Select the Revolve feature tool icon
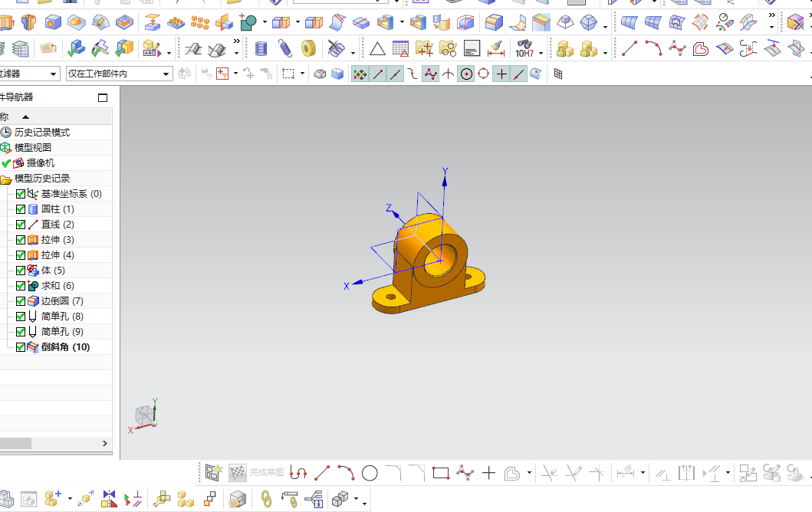The height and width of the screenshot is (512, 812). coord(28,22)
